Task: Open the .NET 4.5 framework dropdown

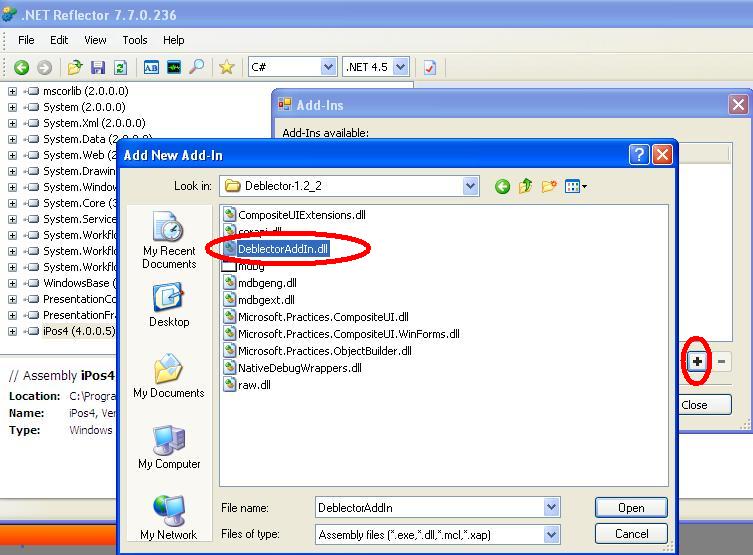Action: tap(401, 67)
